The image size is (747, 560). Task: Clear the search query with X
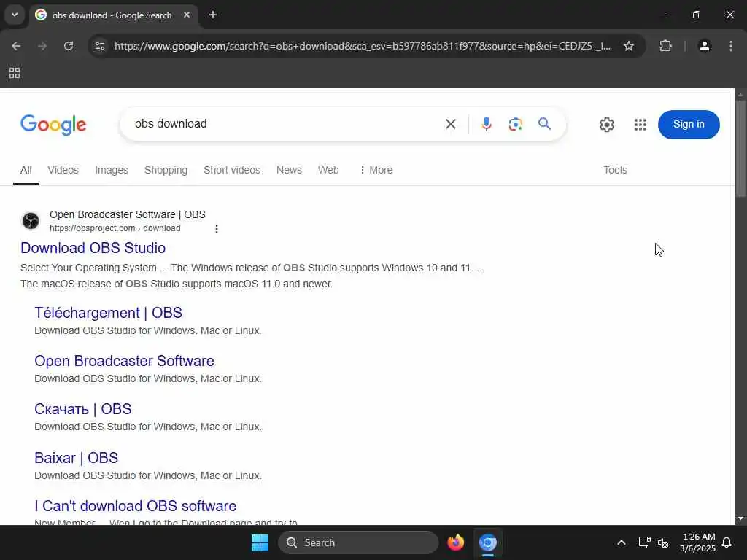coord(451,124)
